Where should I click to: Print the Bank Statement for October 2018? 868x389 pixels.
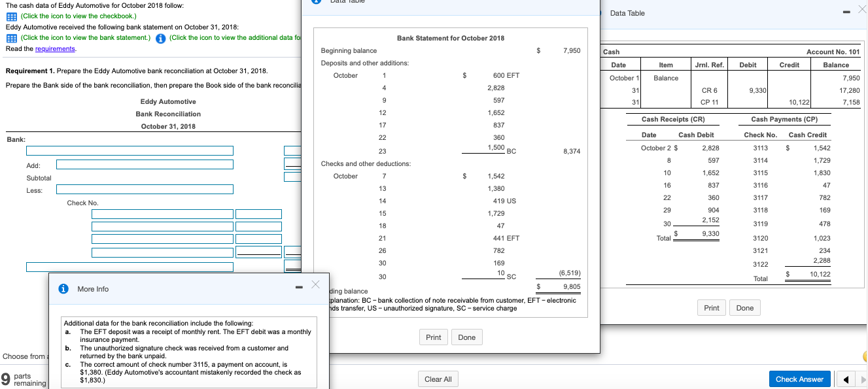coord(434,337)
